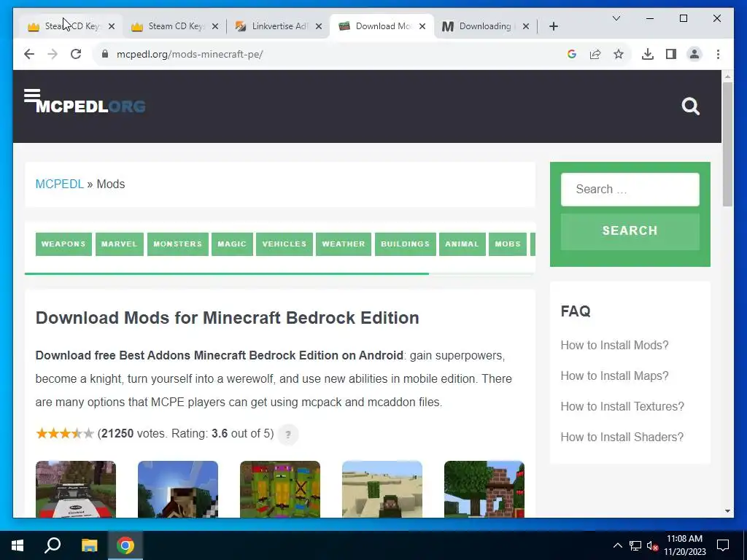Select the MOBS category tag
This screenshot has width=747, height=560.
click(508, 244)
